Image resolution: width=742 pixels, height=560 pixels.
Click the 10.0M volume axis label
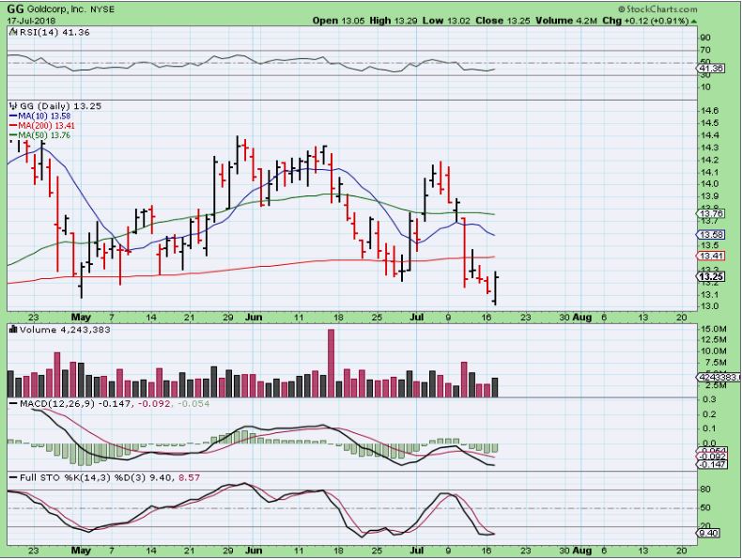pyautogui.click(x=714, y=350)
